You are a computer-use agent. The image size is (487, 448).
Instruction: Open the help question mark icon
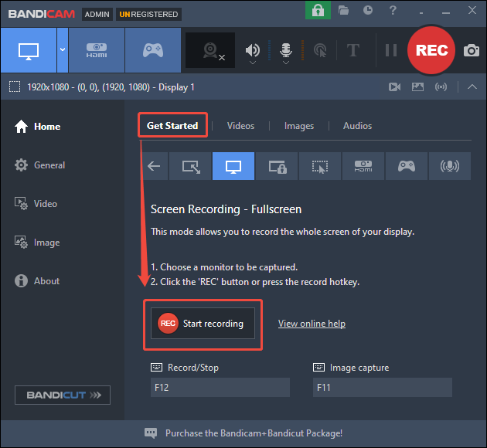tap(393, 10)
